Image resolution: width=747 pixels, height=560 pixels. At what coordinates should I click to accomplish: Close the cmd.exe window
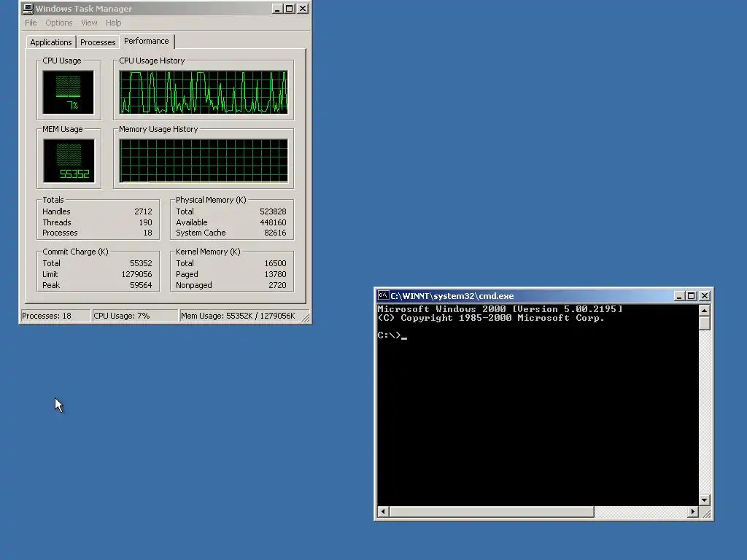(705, 296)
